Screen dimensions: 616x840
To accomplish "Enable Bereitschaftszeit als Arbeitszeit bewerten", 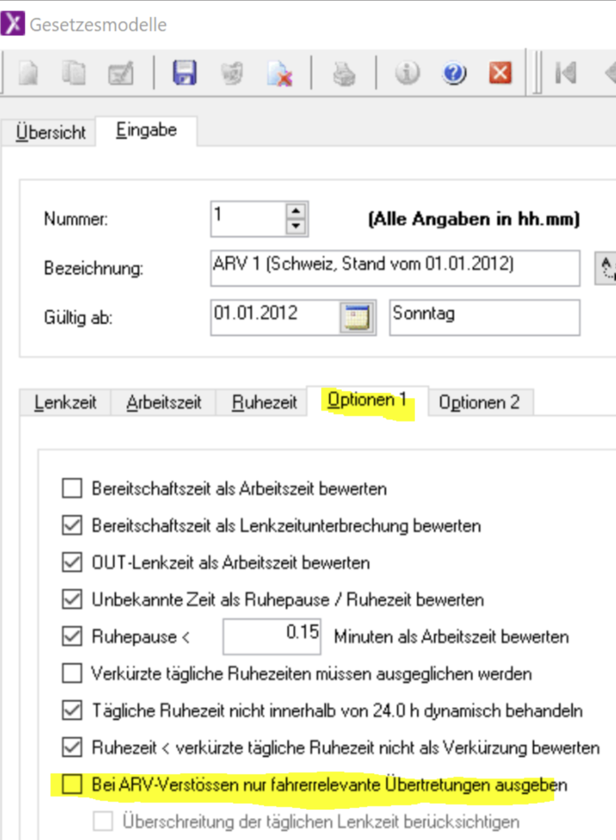I will [72, 488].
